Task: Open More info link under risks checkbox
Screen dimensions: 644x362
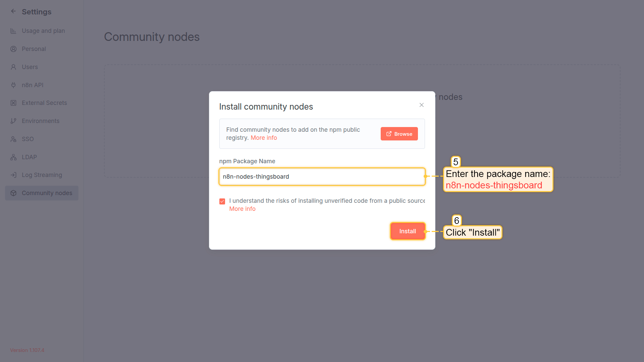Action: (242, 209)
